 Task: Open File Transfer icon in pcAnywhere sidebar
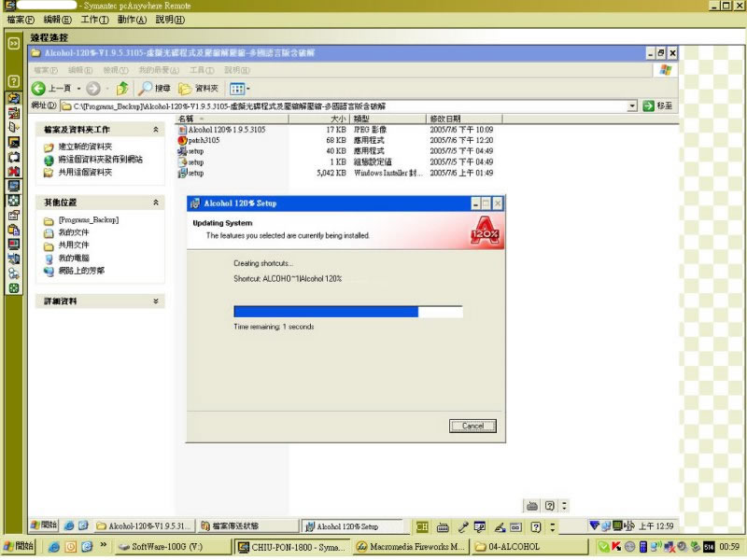click(13, 113)
